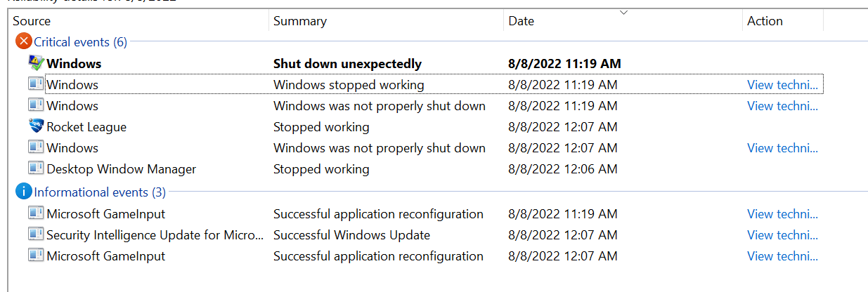Image resolution: width=868 pixels, height=292 pixels.
Task: Click the Desktop Window Manager row icon
Action: pyautogui.click(x=36, y=168)
